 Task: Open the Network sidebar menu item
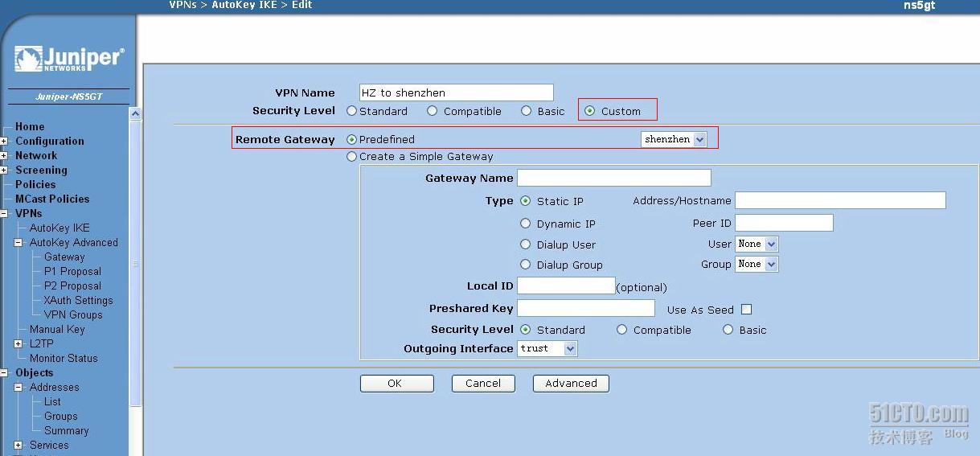click(x=36, y=155)
